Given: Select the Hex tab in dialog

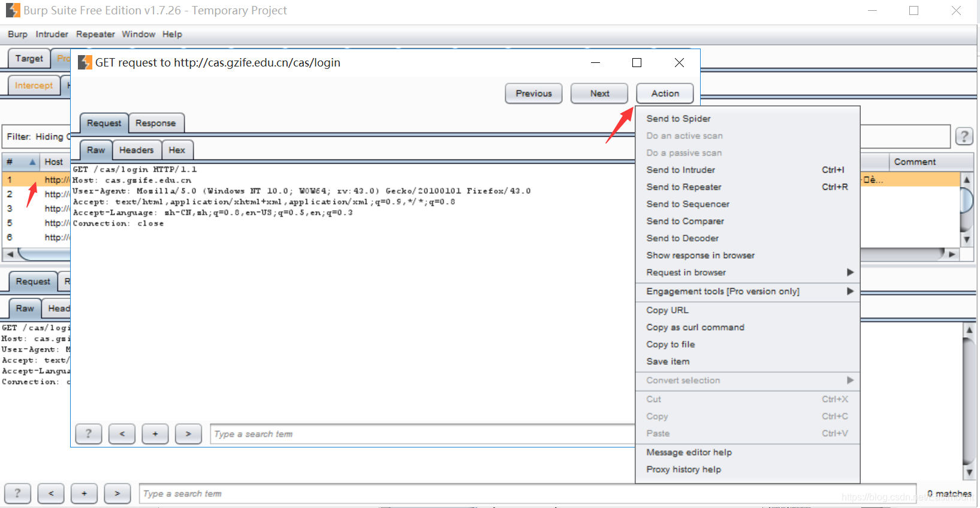Looking at the screenshot, I should click(177, 150).
